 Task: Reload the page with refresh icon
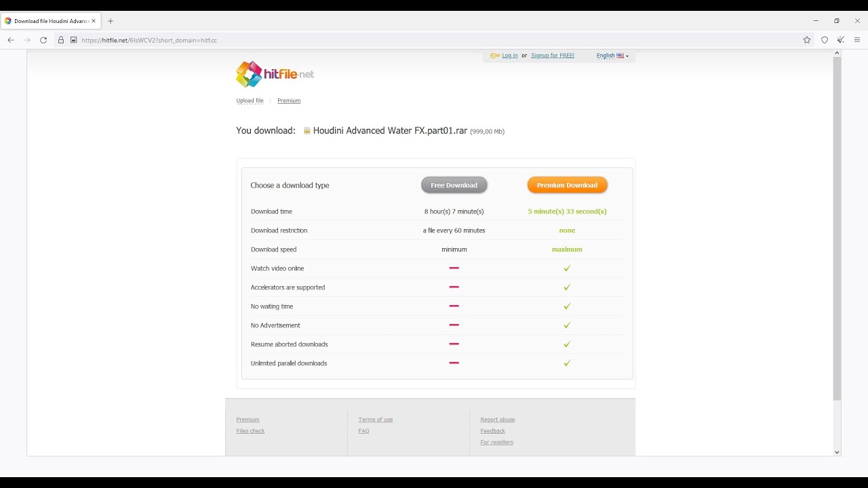point(43,40)
